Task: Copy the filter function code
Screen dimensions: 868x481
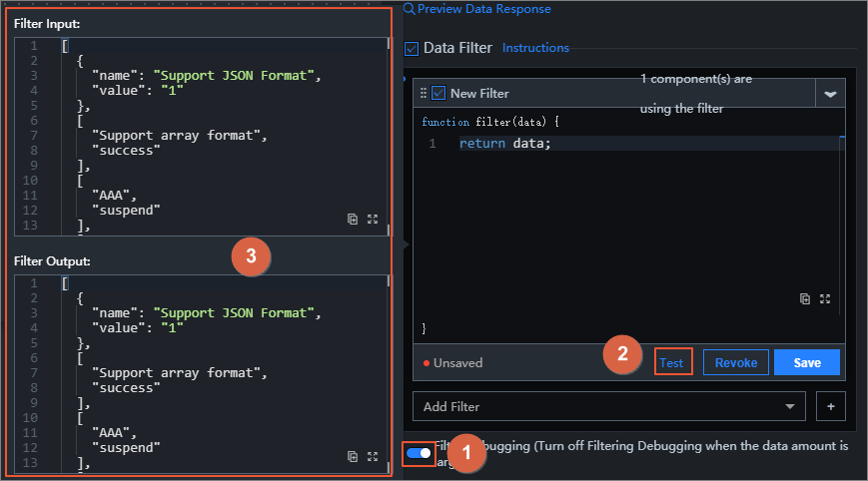Action: (805, 299)
